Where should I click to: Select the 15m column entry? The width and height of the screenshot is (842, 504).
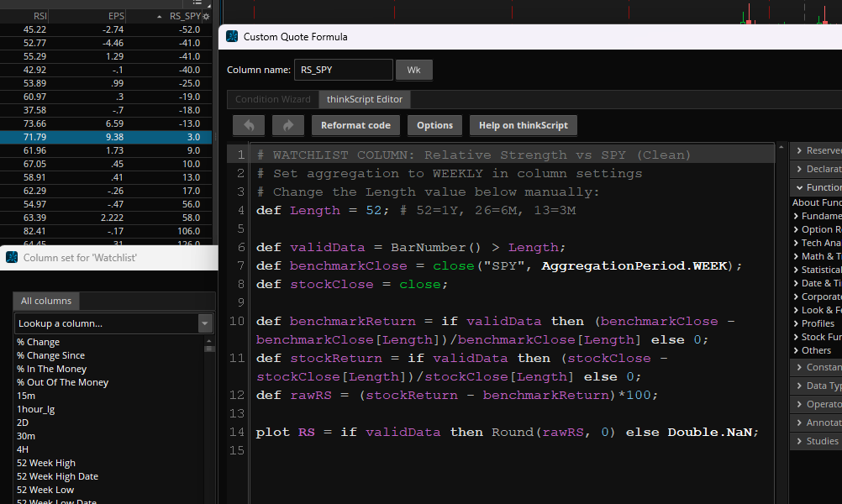coord(26,396)
